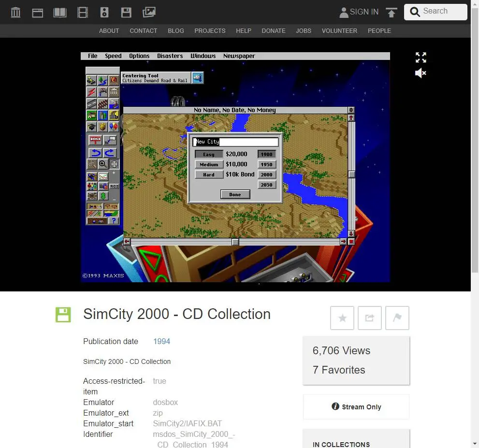This screenshot has width=479, height=448.
Task: Open the Disasters menu
Action: tap(170, 56)
